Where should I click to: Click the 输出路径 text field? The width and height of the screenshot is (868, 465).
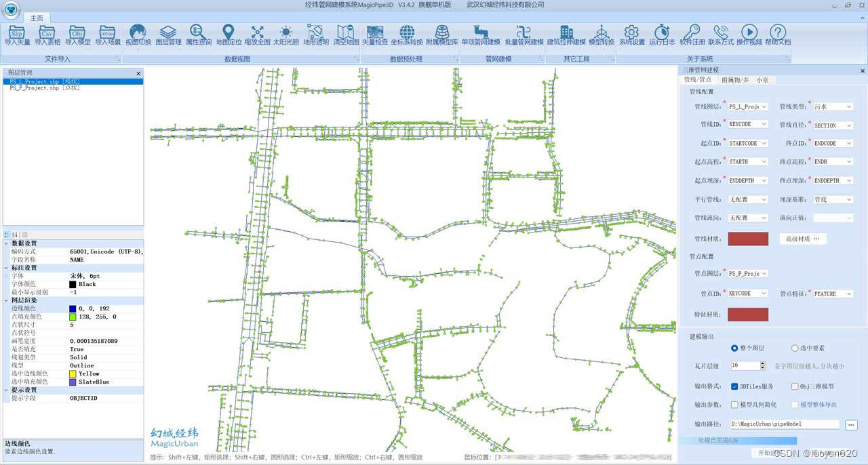pyautogui.click(x=785, y=424)
